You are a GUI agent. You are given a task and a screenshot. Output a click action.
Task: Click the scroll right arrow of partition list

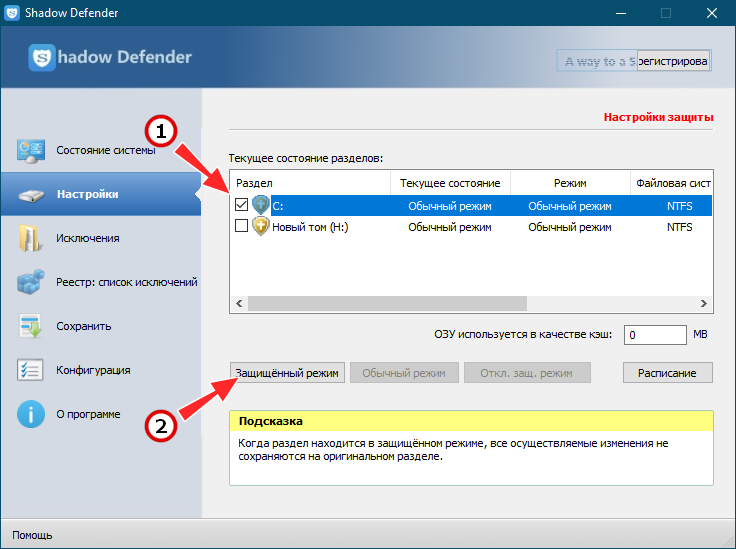704,303
